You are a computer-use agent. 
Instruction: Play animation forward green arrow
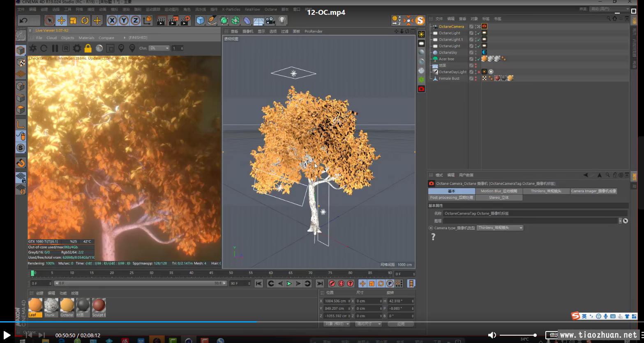coord(289,283)
